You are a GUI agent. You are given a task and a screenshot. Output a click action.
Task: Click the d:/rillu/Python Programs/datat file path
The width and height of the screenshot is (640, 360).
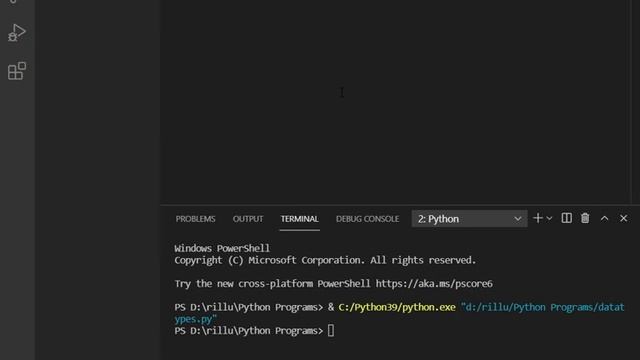tap(542, 307)
